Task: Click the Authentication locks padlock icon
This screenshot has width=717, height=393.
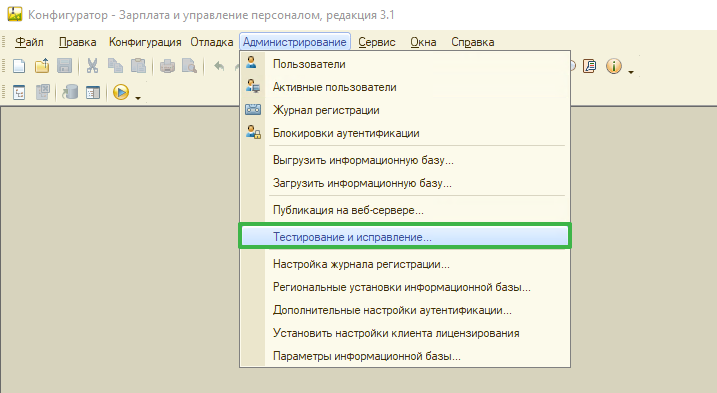Action: [253, 132]
